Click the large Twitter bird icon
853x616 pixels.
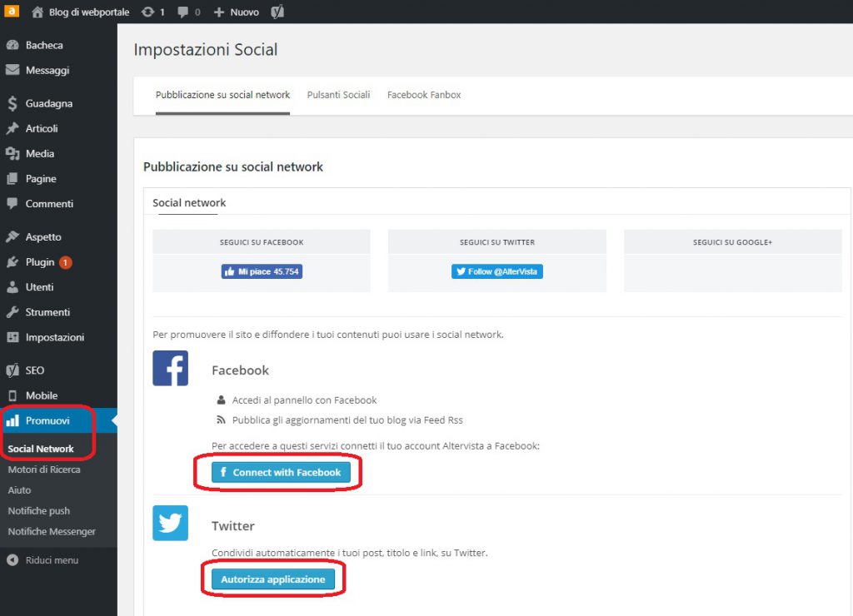pyautogui.click(x=170, y=523)
